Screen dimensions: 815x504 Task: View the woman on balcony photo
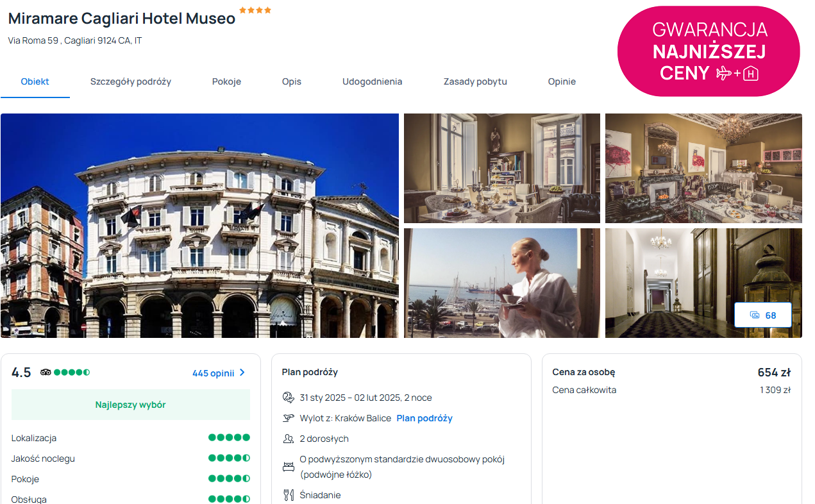502,283
